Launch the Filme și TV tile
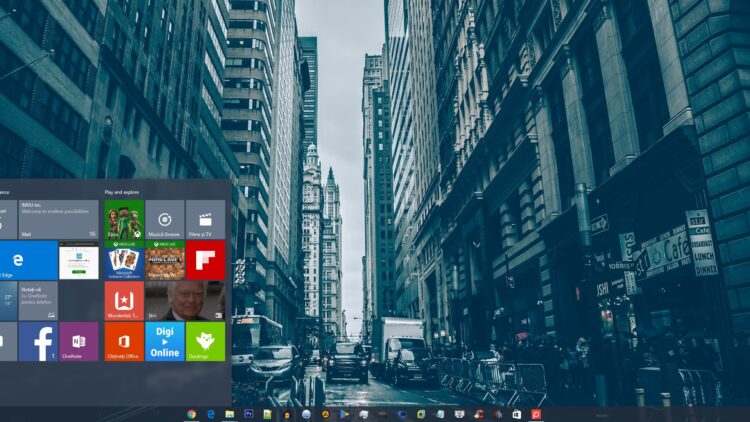 click(205, 220)
